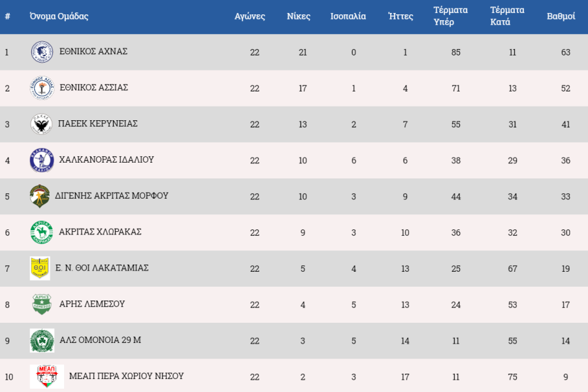Open the ΕΘΝΙΚΟΣ ΑΧΝΑΣ team name link
The width and height of the screenshot is (588, 392).
93,52
